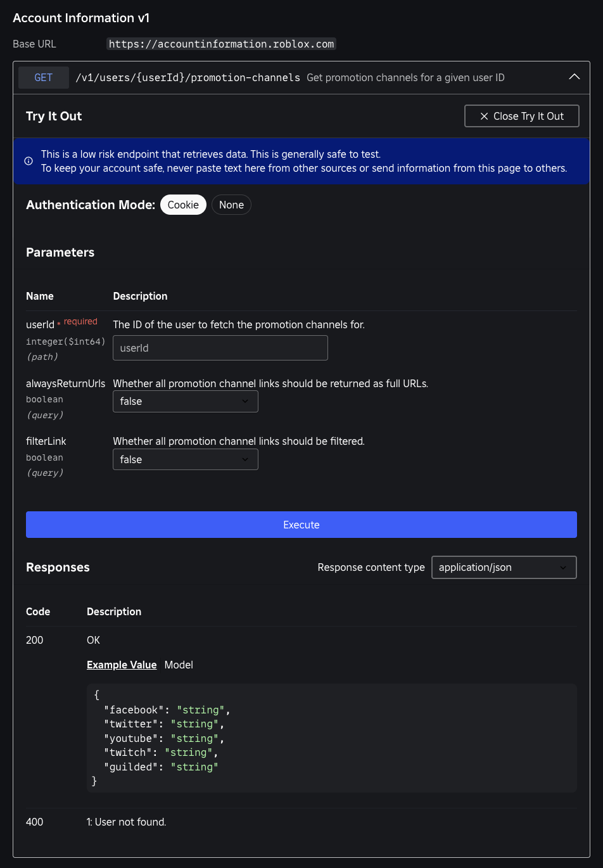Click the chevron on the alwaysReturnUrls dropdown
Screen dimensions: 603x868
pos(246,401)
